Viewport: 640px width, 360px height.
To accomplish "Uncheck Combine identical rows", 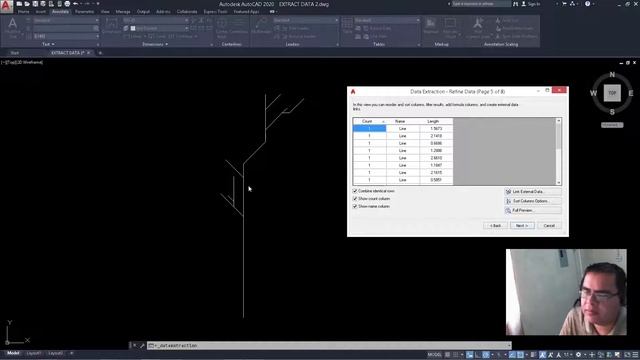I will pyautogui.click(x=355, y=191).
